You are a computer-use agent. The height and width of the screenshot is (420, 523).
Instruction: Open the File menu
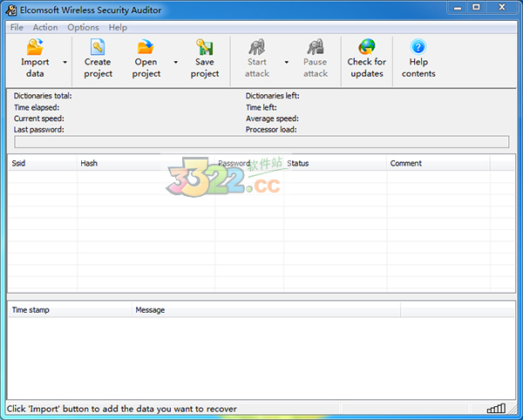point(17,27)
